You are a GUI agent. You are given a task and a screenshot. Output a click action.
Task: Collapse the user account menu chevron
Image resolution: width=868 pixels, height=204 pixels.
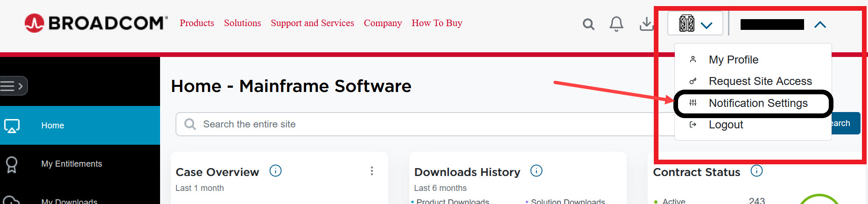pyautogui.click(x=820, y=25)
